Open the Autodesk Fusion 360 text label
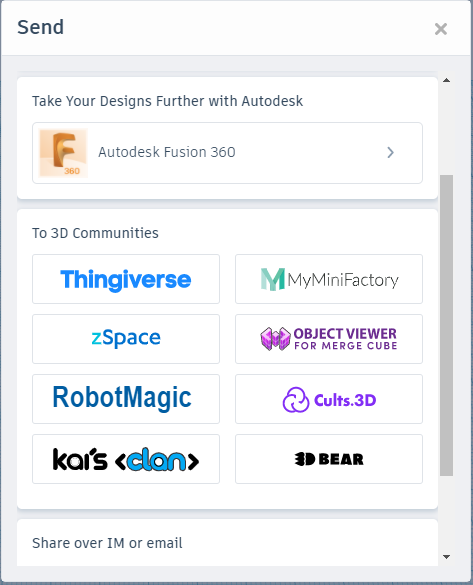The image size is (473, 585). tap(167, 152)
